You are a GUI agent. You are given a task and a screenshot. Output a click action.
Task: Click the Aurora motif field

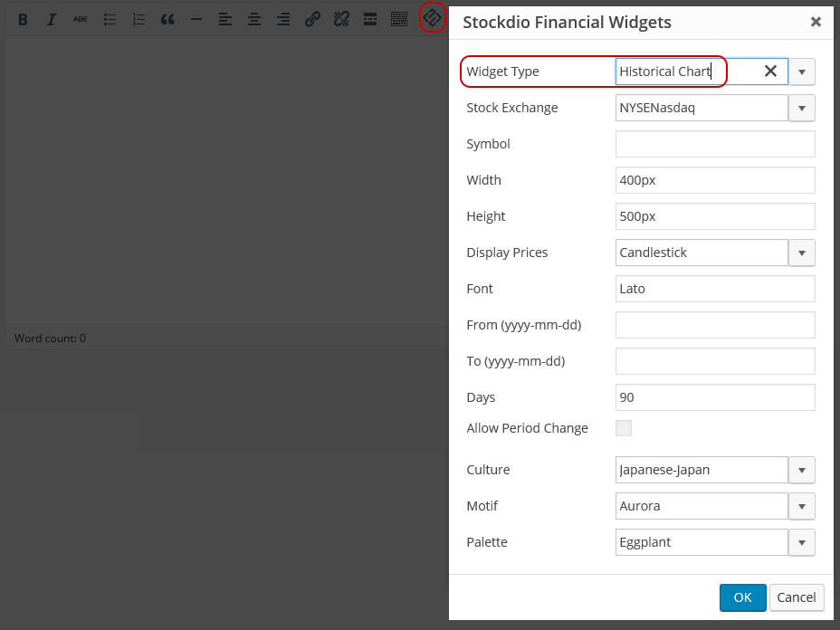[702, 506]
